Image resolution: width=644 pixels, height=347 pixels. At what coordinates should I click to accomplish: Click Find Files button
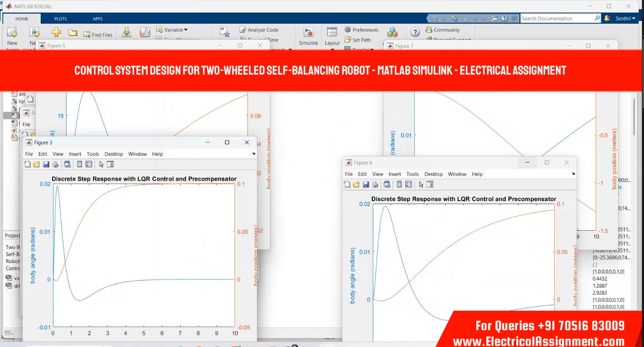pos(98,34)
